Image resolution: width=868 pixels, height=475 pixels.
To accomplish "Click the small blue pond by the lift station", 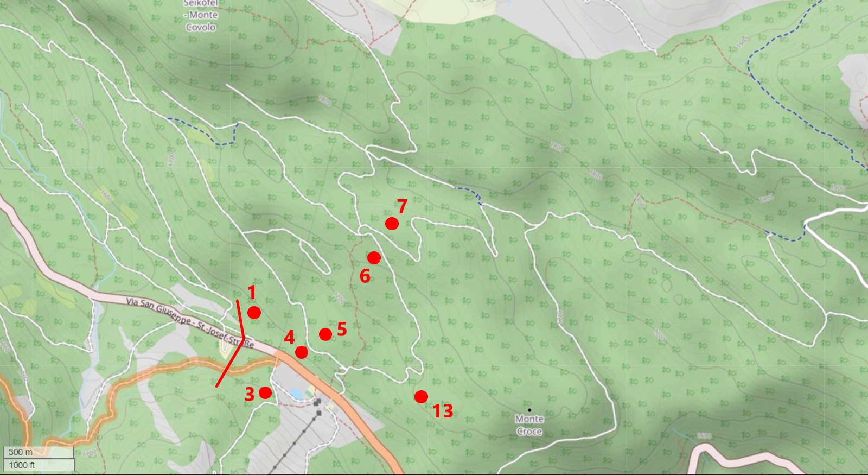I will [296, 393].
